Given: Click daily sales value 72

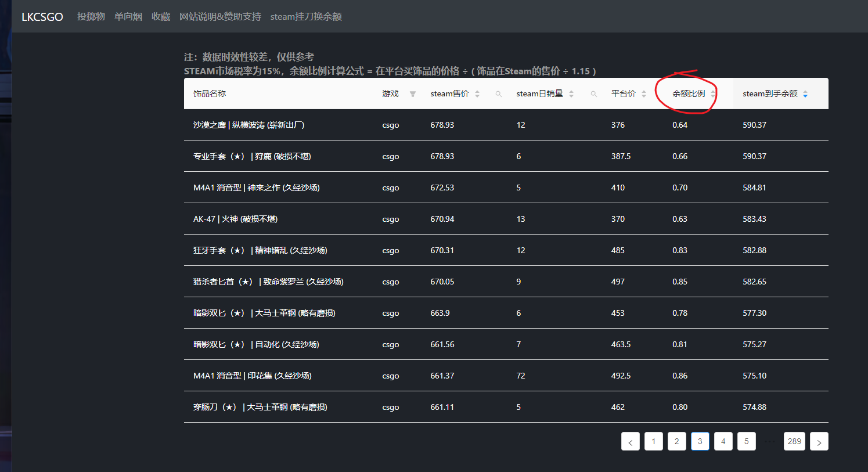Looking at the screenshot, I should (x=521, y=376).
